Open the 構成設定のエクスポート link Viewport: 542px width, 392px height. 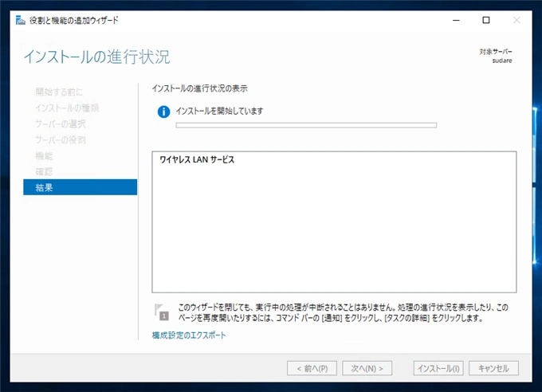point(189,335)
